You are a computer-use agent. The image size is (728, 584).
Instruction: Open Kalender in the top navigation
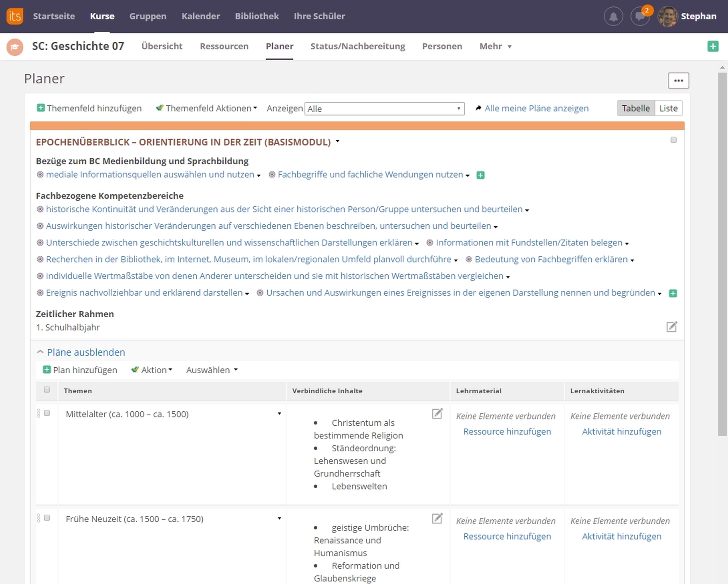click(x=201, y=16)
